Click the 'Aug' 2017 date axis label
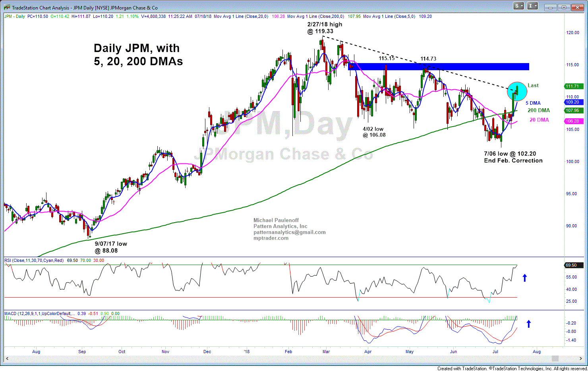 (x=36, y=352)
